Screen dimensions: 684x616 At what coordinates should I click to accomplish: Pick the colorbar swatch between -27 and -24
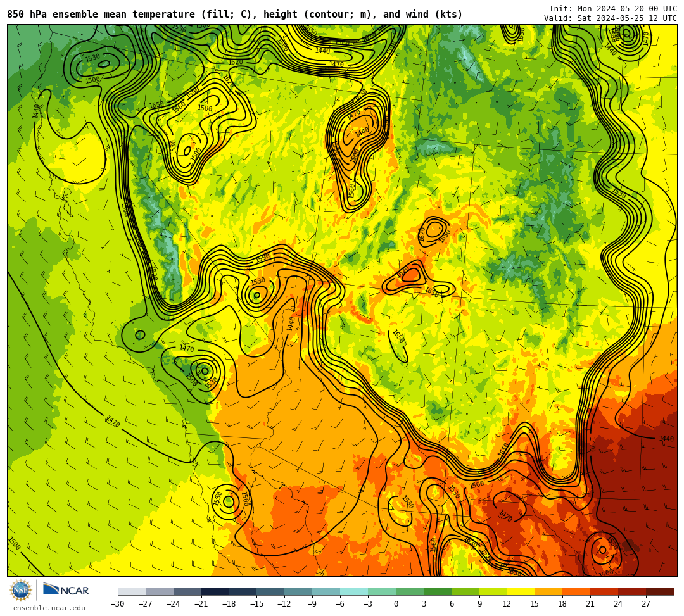tap(160, 591)
